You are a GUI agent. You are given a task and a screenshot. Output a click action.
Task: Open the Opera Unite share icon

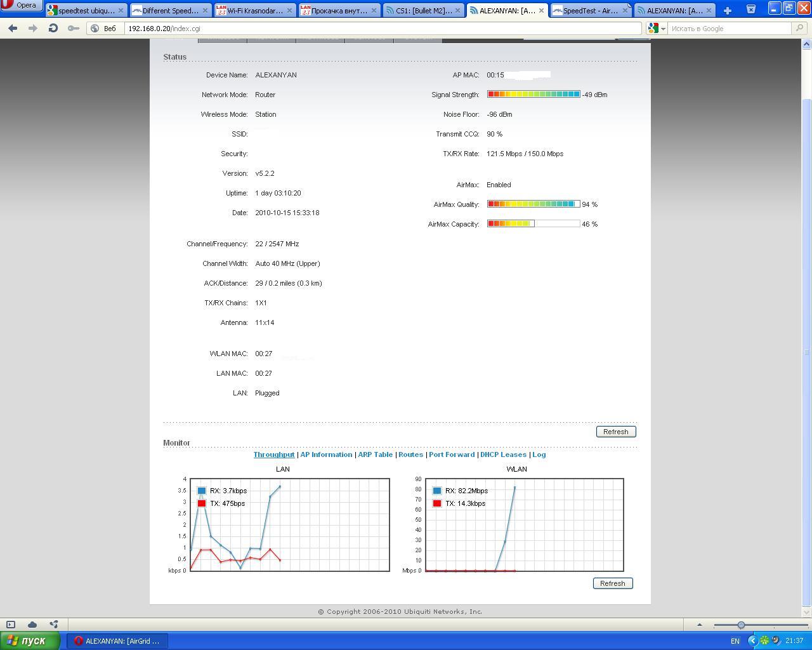click(54, 625)
